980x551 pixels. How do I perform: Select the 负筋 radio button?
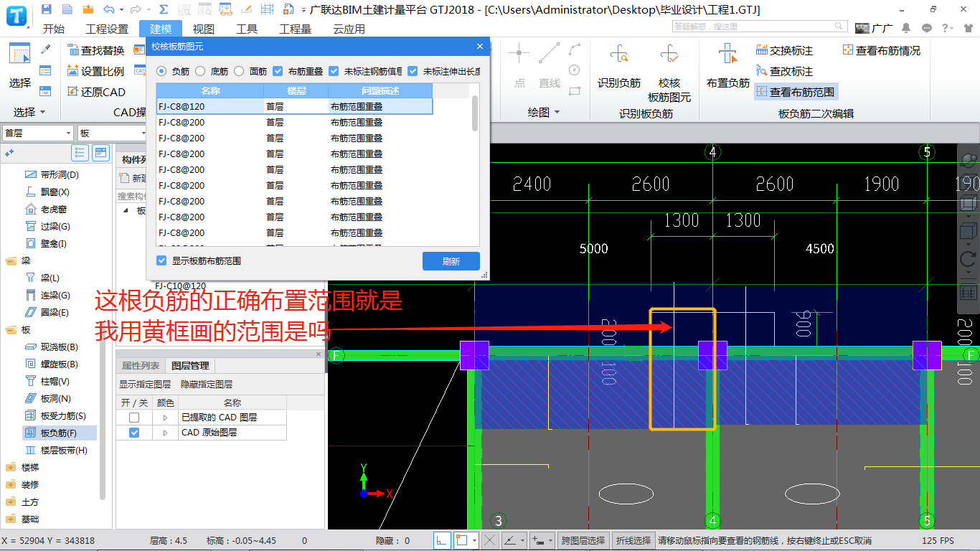pos(161,71)
